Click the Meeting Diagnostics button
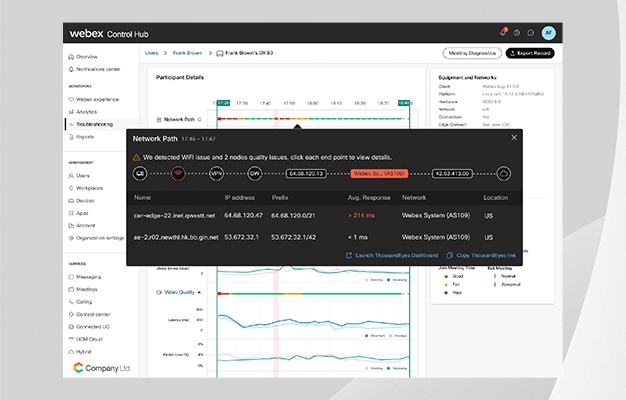626x400 pixels. click(472, 53)
